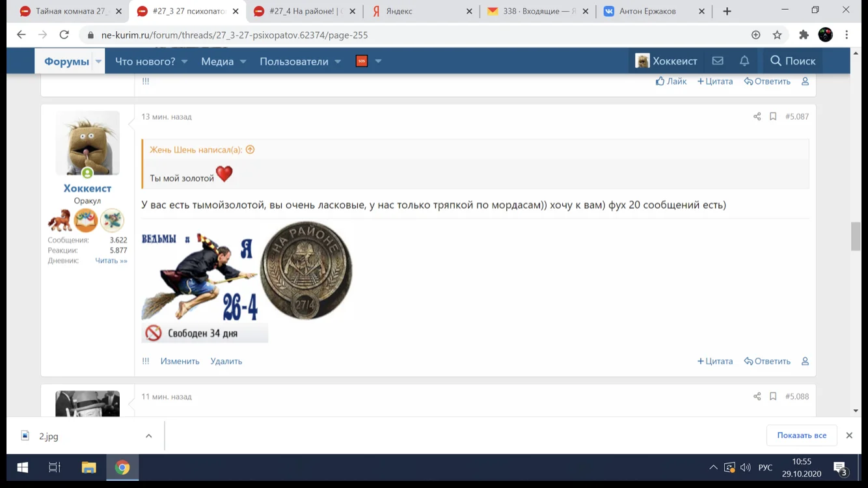Click the red heart emoji in quote
This screenshot has height=488, width=868.
(x=224, y=174)
